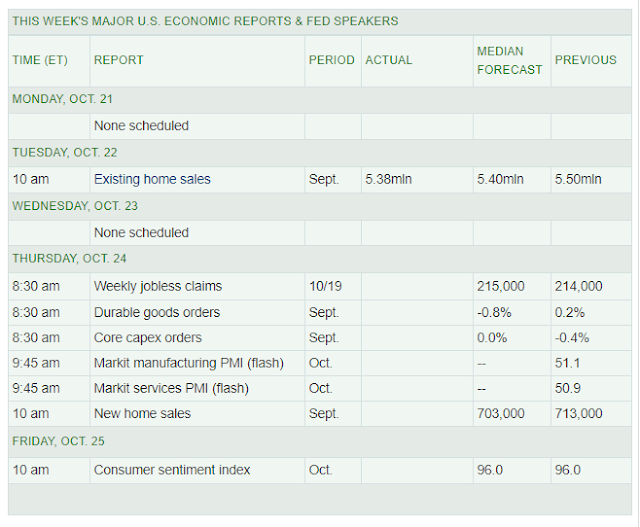Viewport: 640px width, 527px height.
Task: Click the previous value 713,000
Action: click(x=578, y=414)
